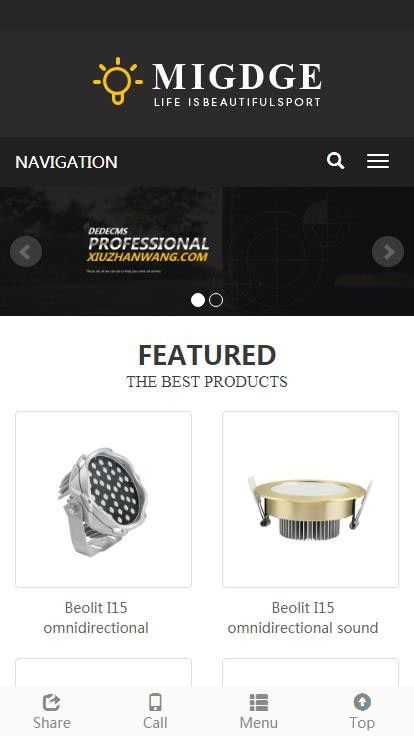414x736 pixels.
Task: Advance to next banner slide arrow
Action: (x=388, y=252)
